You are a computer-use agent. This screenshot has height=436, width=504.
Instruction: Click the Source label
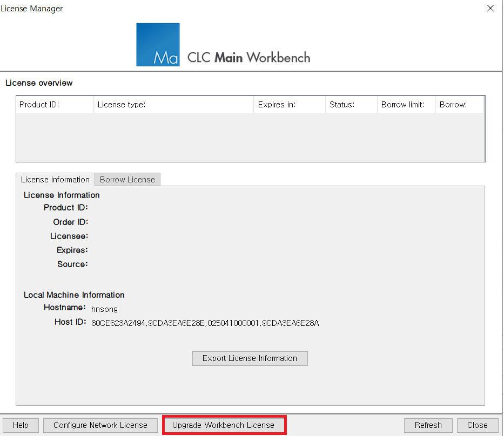coord(72,264)
